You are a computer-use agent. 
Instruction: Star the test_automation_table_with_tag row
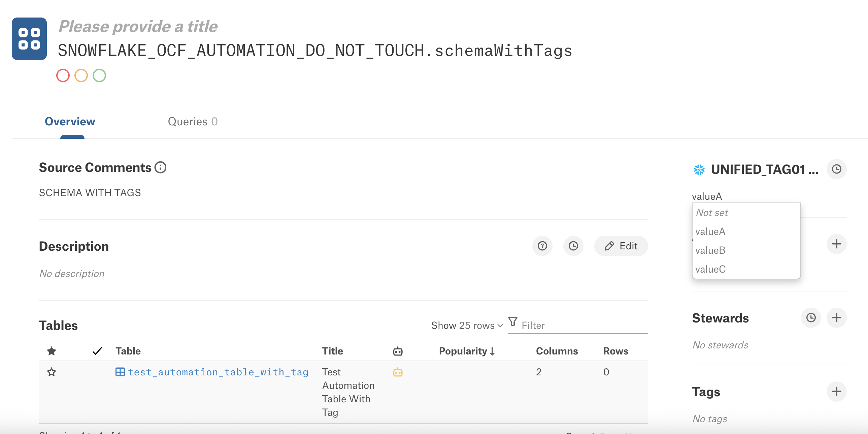click(x=52, y=372)
